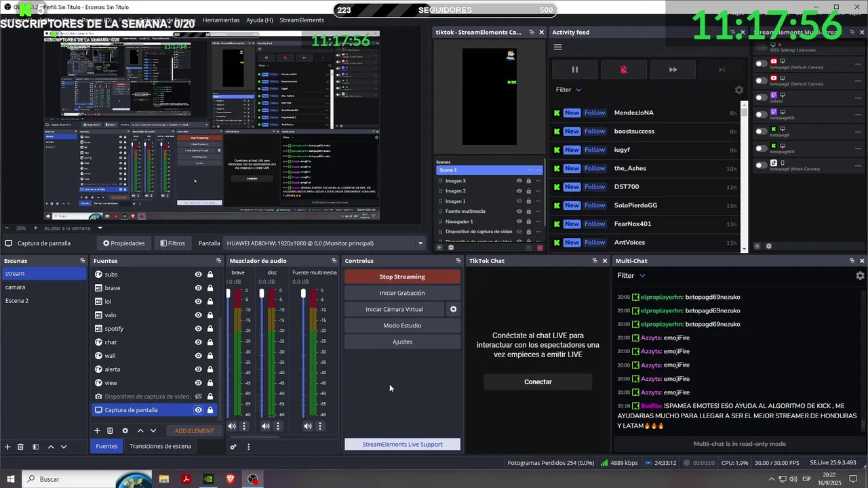The width and height of the screenshot is (868, 488).
Task: Enable betopagd69 Twitch stream toggle
Action: pos(762,114)
